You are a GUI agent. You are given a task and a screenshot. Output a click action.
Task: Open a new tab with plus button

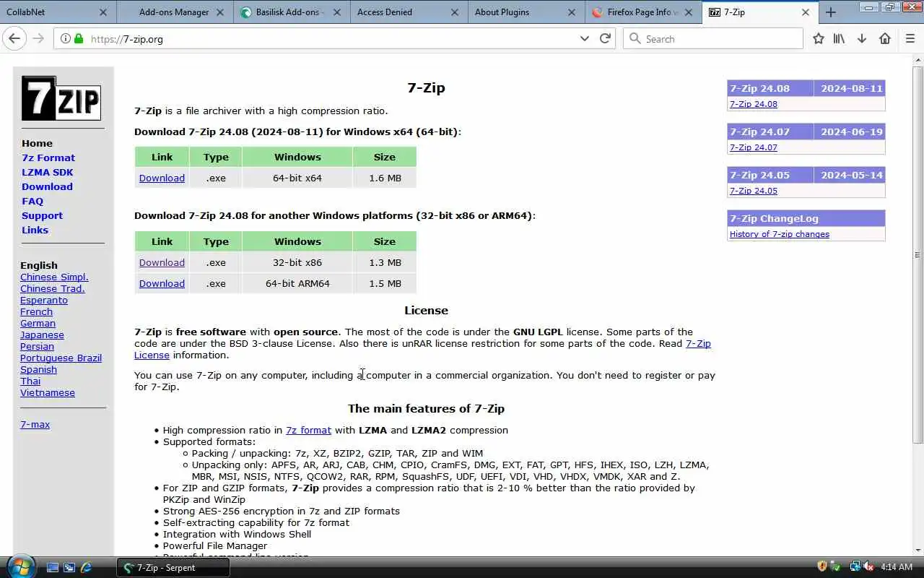point(831,12)
